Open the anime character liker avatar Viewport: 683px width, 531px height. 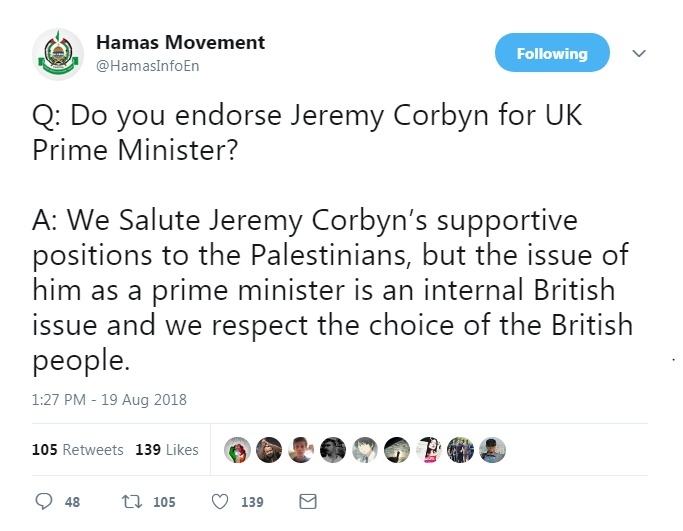pos(365,450)
